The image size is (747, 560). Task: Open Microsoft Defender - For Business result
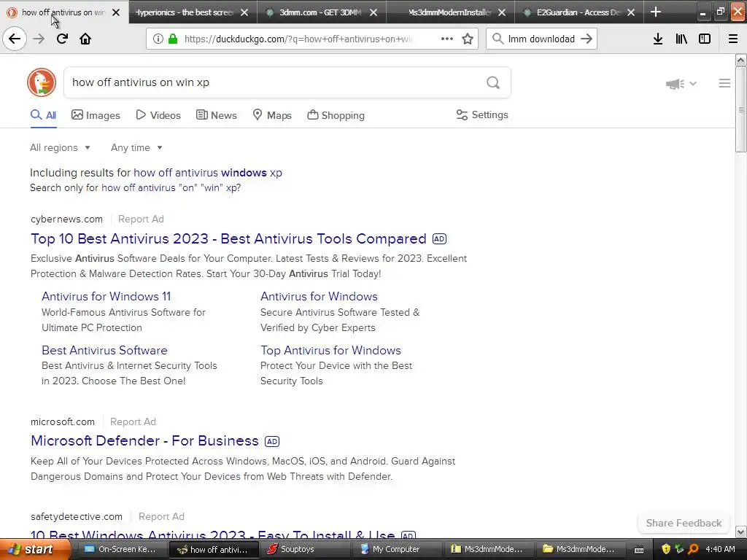[144, 440]
